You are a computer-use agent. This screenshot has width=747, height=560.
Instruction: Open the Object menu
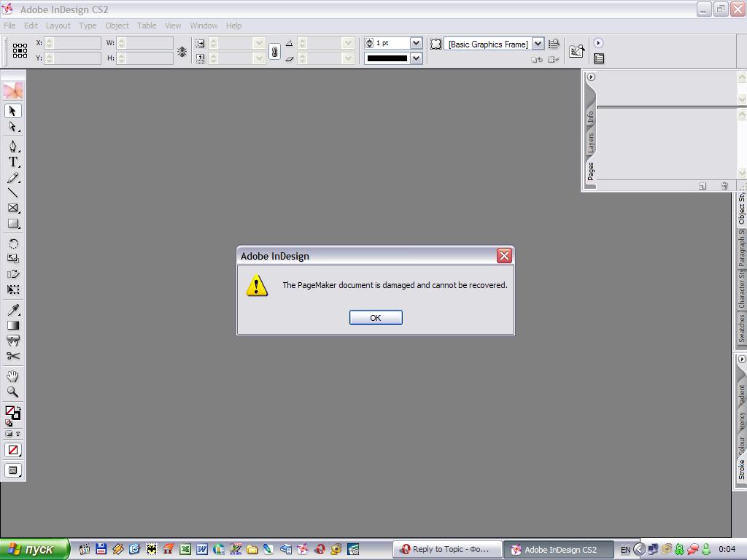pyautogui.click(x=117, y=26)
